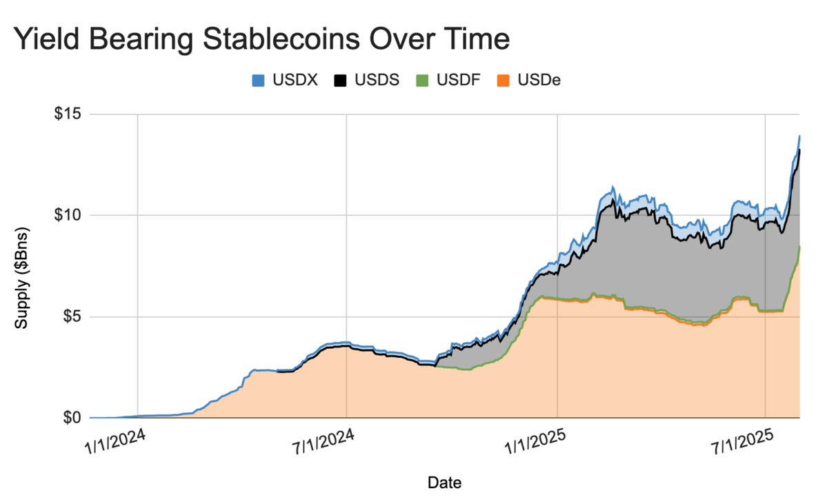Click the green USDF legend swatch
Image resolution: width=827 pixels, height=504 pixels.
422,81
